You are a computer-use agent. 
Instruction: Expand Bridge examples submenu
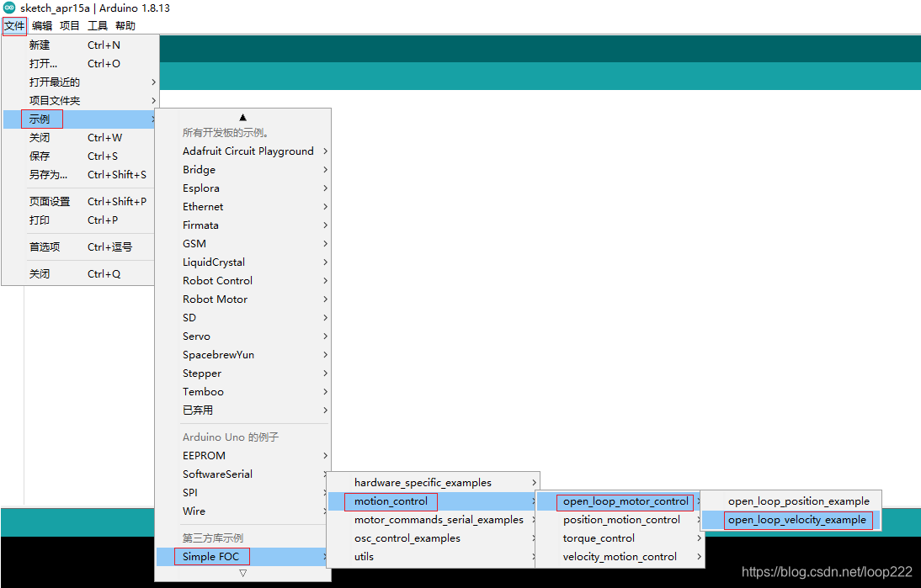tap(242, 170)
